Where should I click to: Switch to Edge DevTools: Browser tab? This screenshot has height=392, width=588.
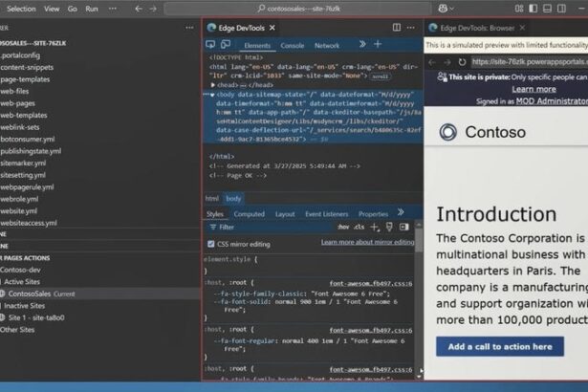477,28
